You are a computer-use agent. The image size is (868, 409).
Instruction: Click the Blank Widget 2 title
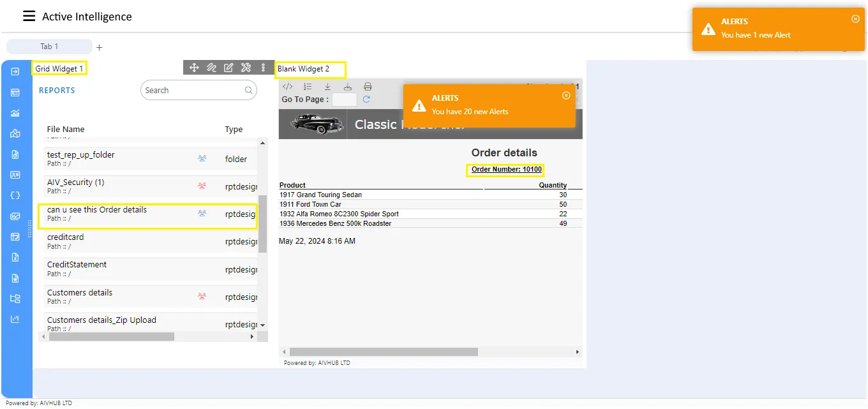[304, 68]
